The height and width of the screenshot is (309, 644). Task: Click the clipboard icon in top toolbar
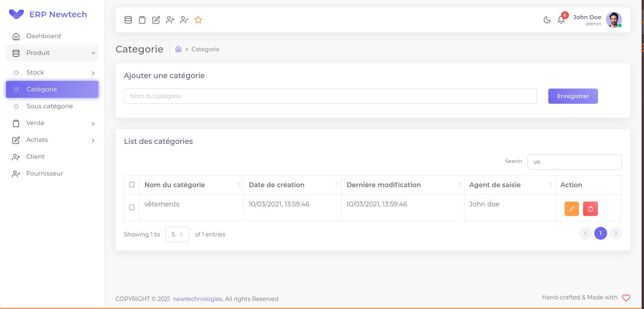[142, 20]
